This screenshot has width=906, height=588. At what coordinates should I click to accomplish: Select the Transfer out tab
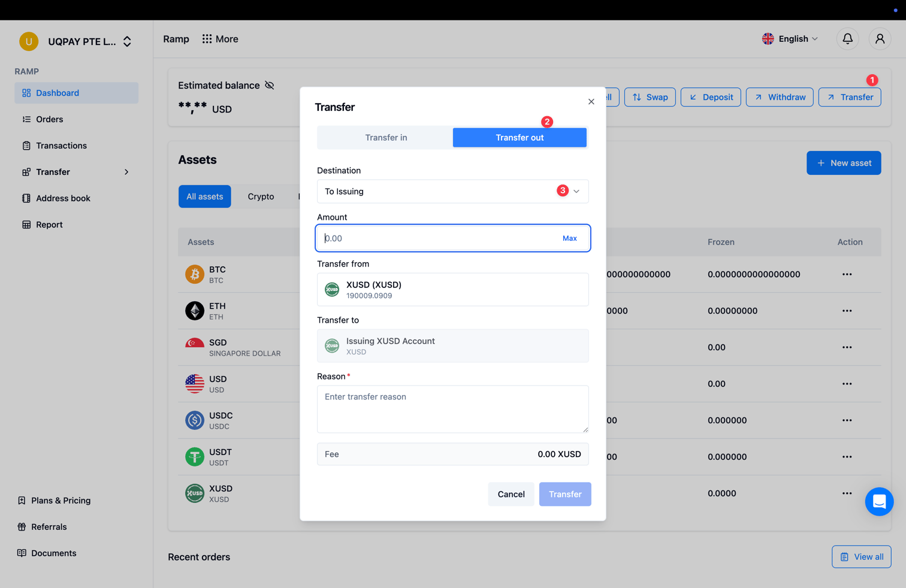[520, 138]
